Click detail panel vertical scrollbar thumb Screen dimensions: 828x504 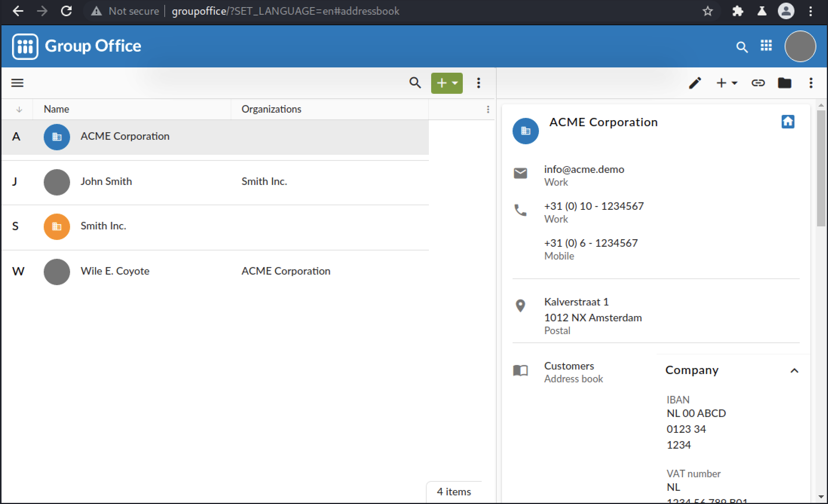[x=821, y=168]
